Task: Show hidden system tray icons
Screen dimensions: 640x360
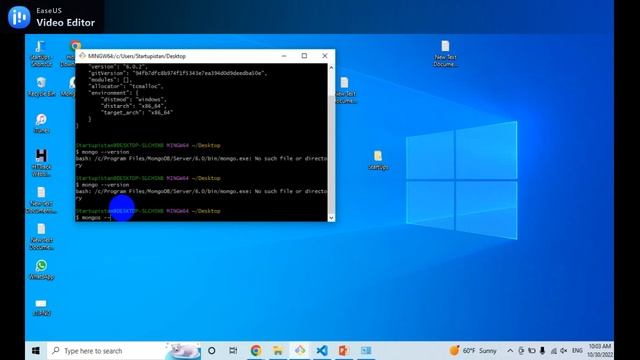Action: pos(510,351)
